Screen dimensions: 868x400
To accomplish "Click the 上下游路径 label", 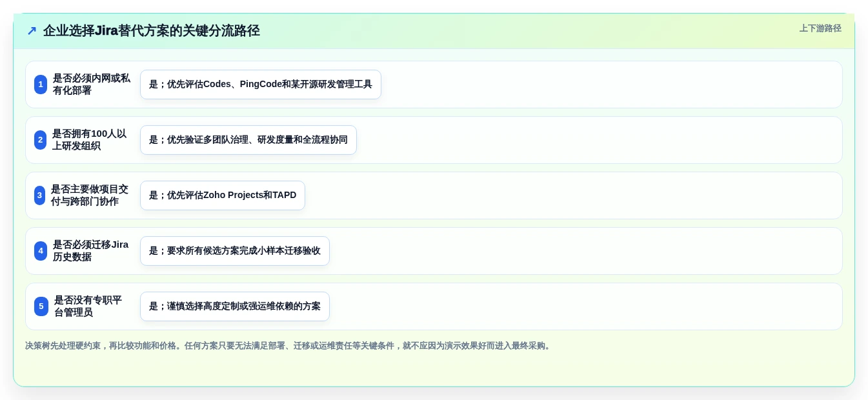I will coord(820,28).
